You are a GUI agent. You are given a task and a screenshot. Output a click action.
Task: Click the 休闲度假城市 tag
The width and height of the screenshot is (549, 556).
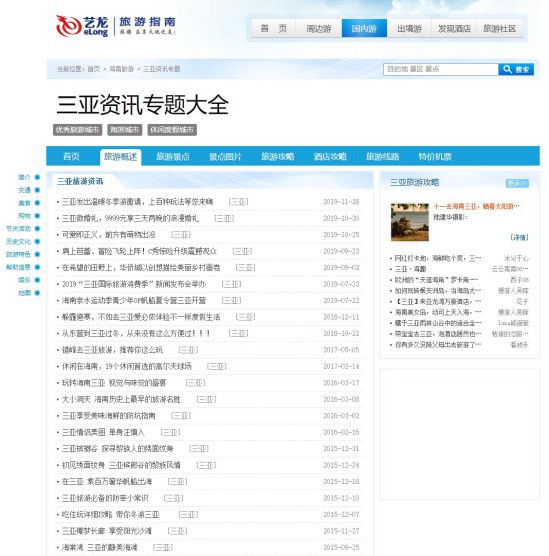pos(172,130)
